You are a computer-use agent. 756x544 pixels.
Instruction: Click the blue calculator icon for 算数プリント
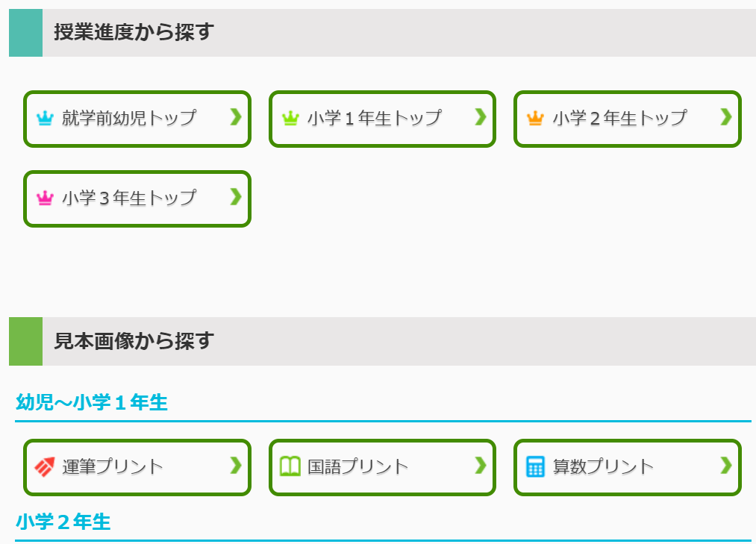tap(535, 467)
